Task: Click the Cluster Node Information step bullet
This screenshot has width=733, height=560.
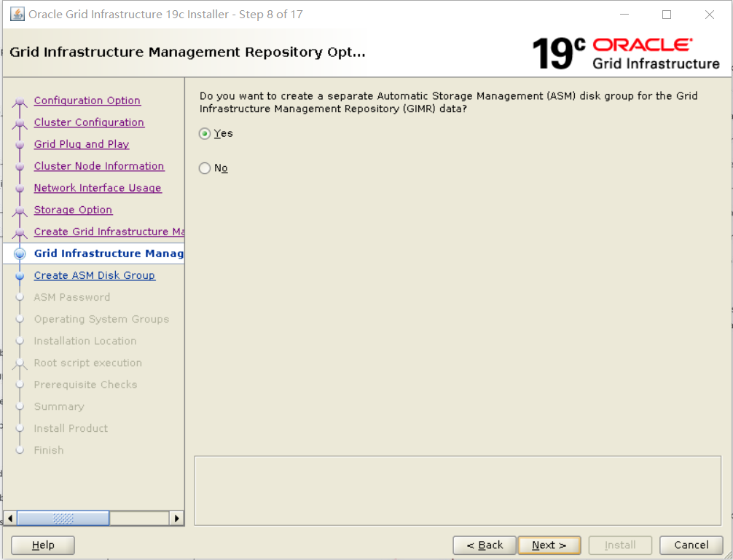Action: click(x=20, y=167)
